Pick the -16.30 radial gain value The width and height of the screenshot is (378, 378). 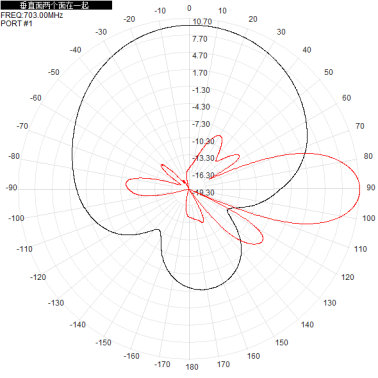(x=203, y=175)
